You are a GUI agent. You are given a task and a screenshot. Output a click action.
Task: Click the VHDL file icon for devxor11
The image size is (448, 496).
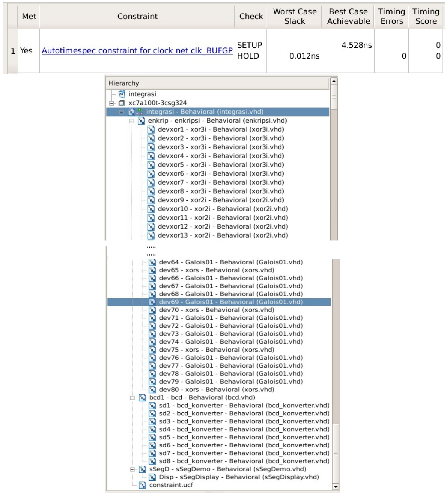pos(151,218)
